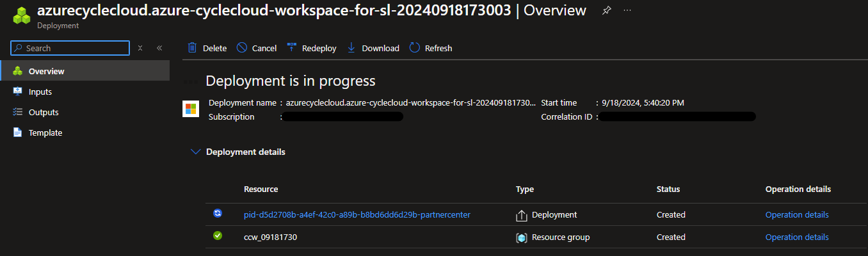Clear the sidebar search with X
Screen dimensions: 868x256
pyautogui.click(x=140, y=48)
